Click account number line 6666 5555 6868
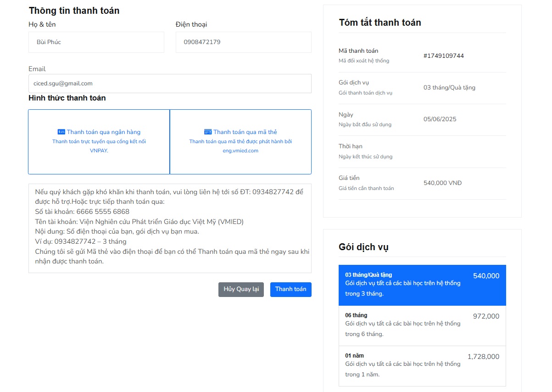552x392 pixels. click(82, 212)
